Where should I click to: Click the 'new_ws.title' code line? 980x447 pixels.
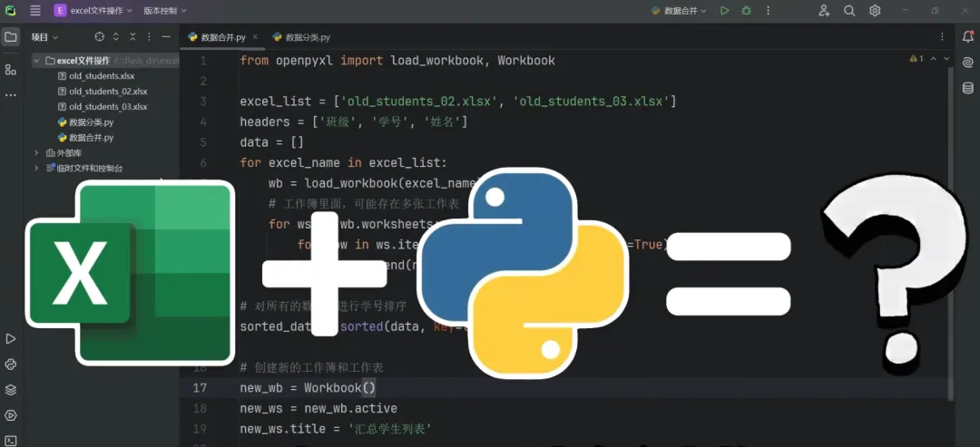337,429
